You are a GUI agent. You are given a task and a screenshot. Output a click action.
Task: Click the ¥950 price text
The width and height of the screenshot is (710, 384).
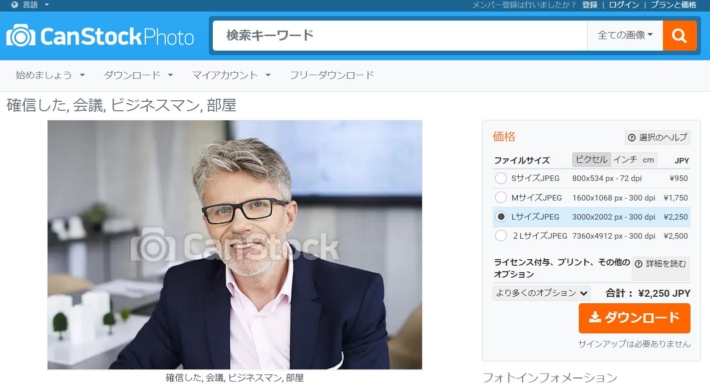coord(678,178)
